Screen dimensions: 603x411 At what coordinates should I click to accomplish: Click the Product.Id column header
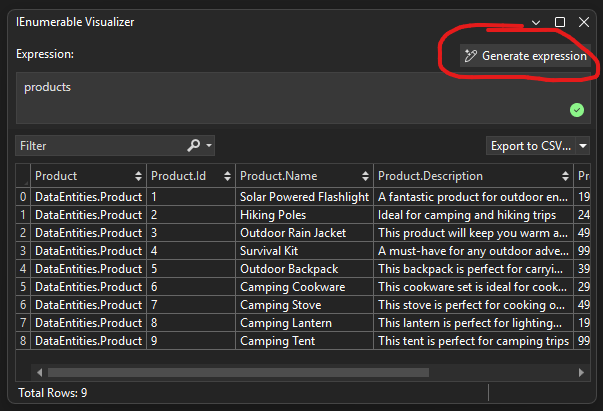(x=191, y=176)
